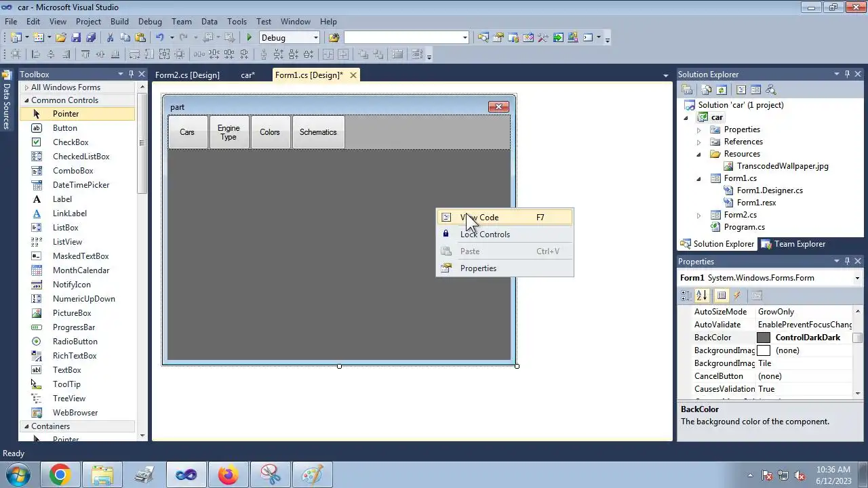Open Chrome from the taskbar
This screenshot has height=488, width=868.
pos(60,475)
